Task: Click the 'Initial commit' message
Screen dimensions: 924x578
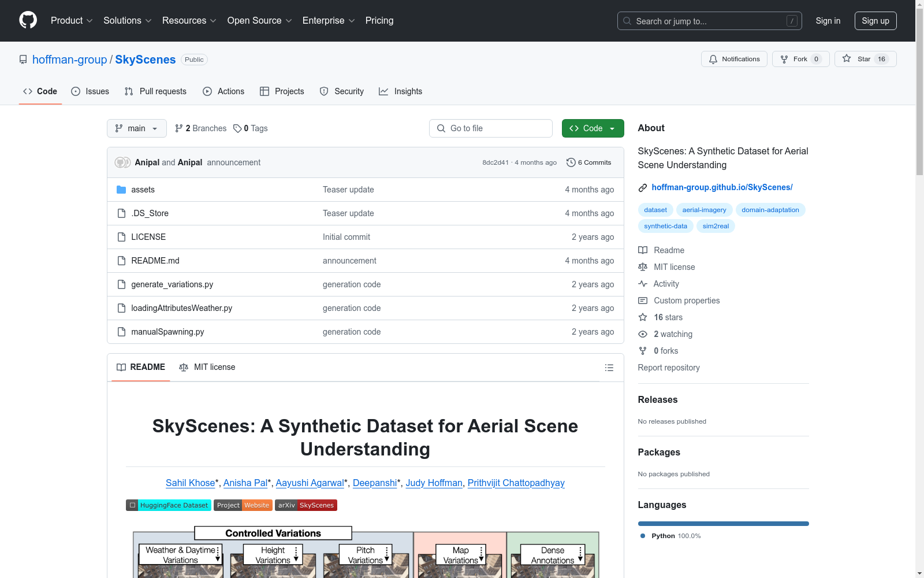Action: click(x=346, y=237)
